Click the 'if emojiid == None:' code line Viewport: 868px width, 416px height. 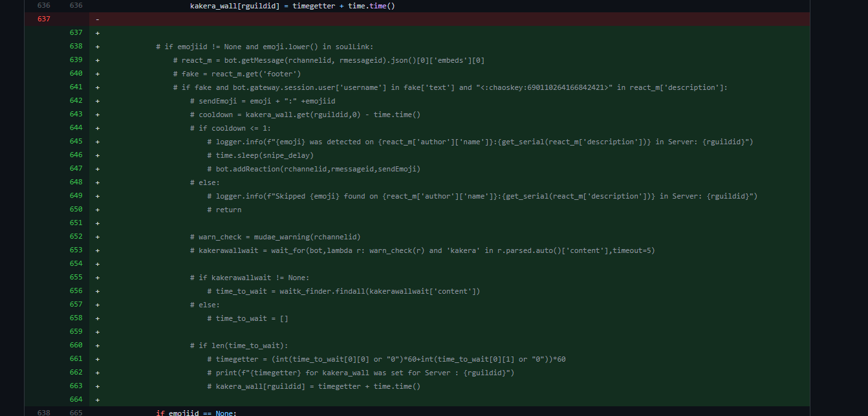[197, 413]
